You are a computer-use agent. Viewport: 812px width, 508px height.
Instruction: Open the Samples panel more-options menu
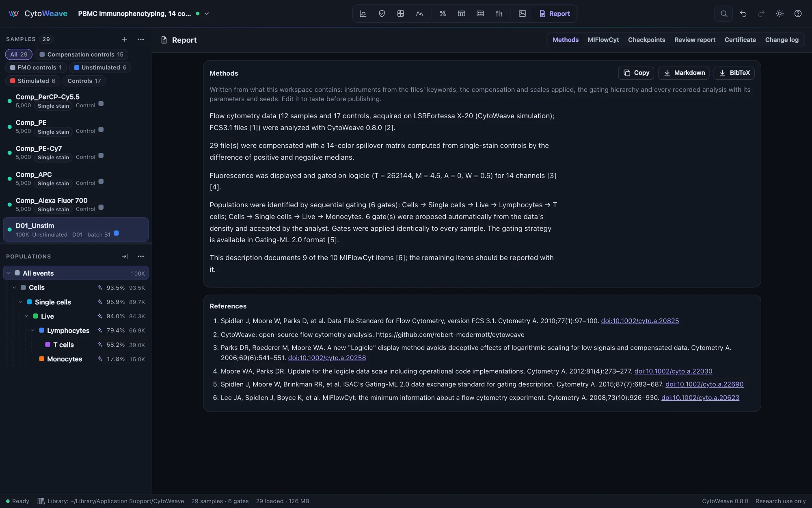tap(141, 39)
